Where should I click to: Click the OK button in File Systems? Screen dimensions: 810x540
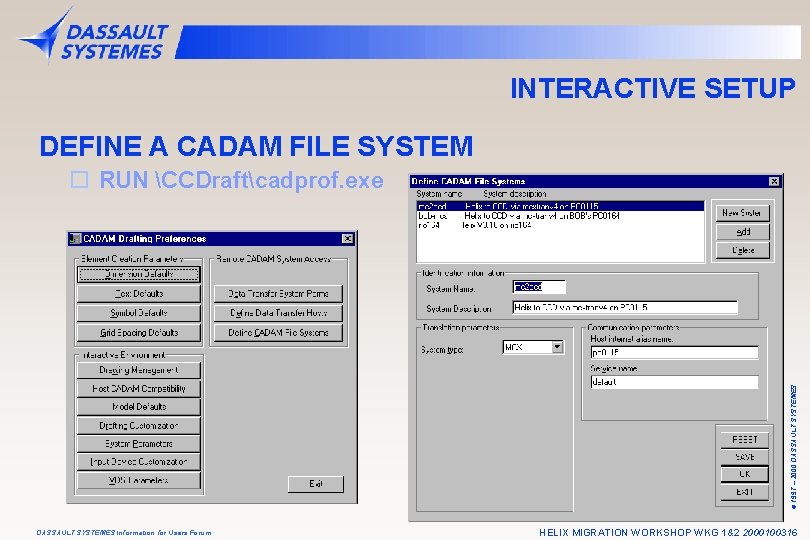tap(744, 474)
